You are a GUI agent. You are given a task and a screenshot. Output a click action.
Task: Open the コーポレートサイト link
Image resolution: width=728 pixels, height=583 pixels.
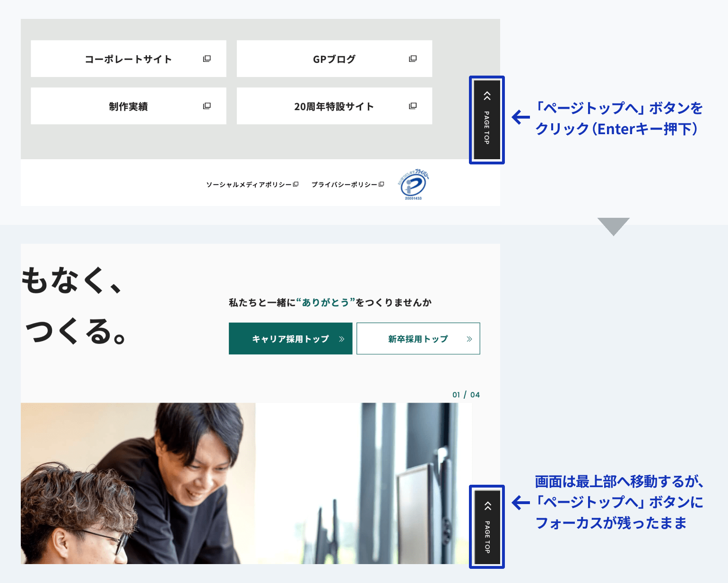[128, 59]
